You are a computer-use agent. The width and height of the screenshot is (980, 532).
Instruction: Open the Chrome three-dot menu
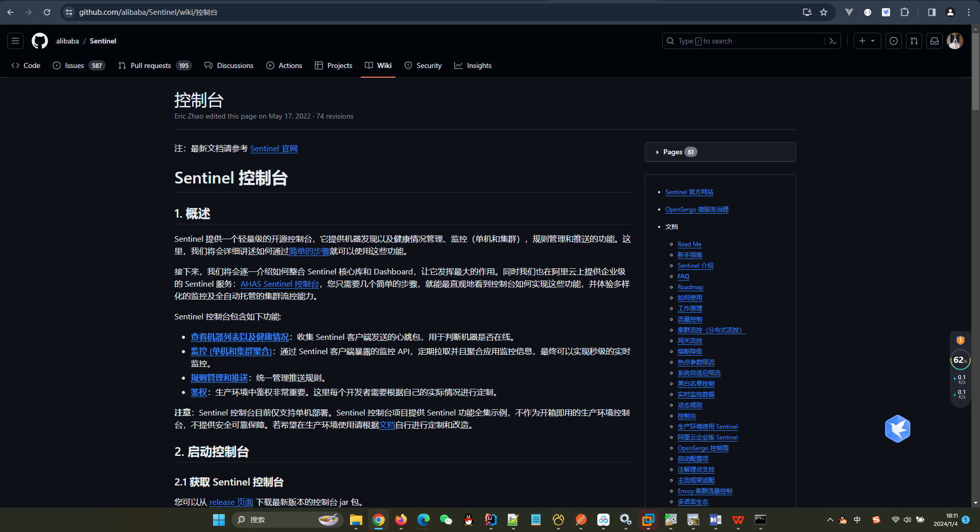click(x=968, y=12)
